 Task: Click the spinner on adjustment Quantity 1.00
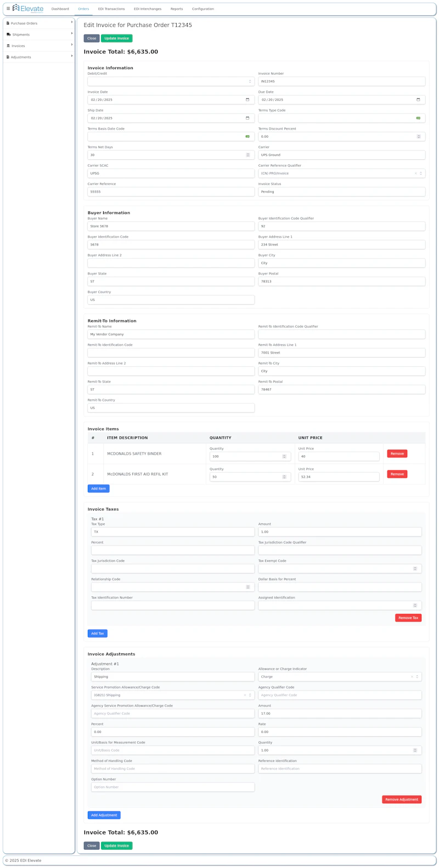click(415, 751)
